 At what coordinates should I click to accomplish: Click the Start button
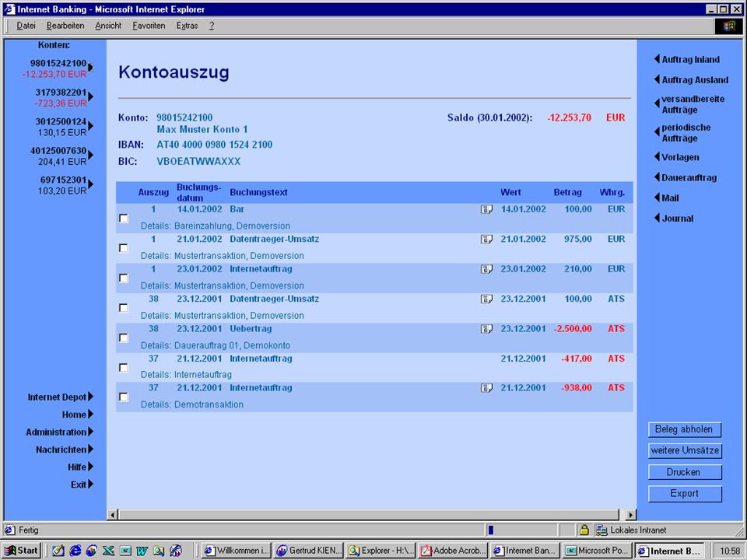pos(21,551)
